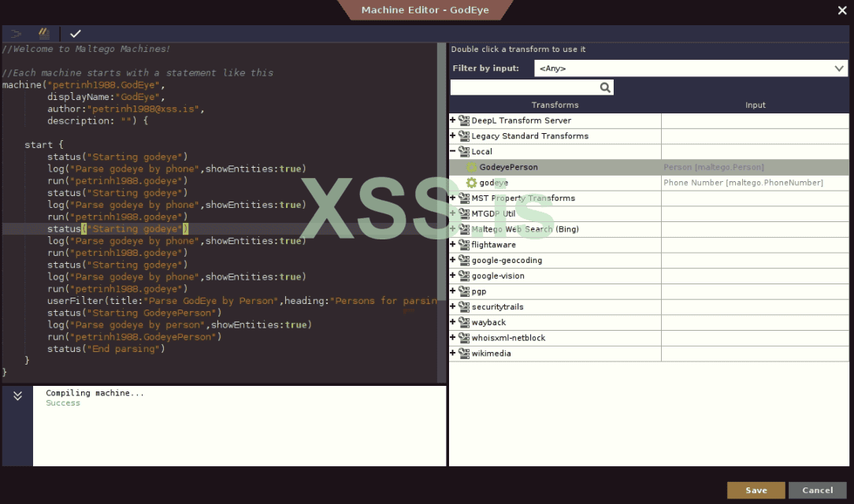
Task: Save the GodEye machine
Action: (x=756, y=490)
